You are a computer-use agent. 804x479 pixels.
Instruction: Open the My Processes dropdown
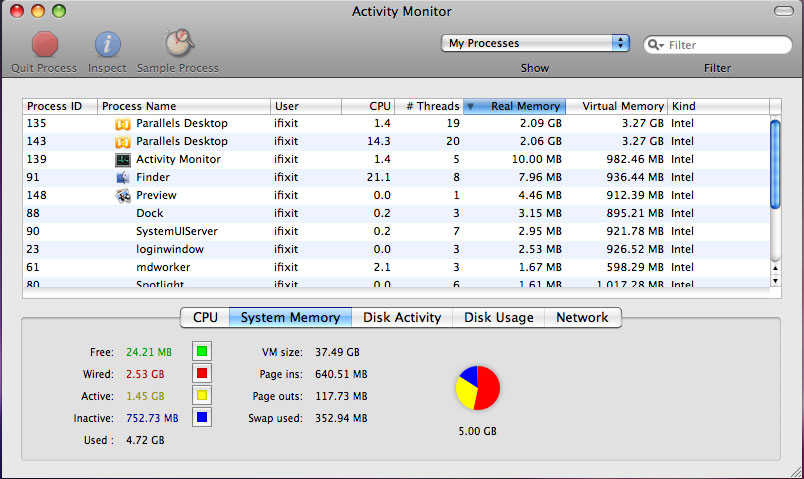[x=535, y=43]
